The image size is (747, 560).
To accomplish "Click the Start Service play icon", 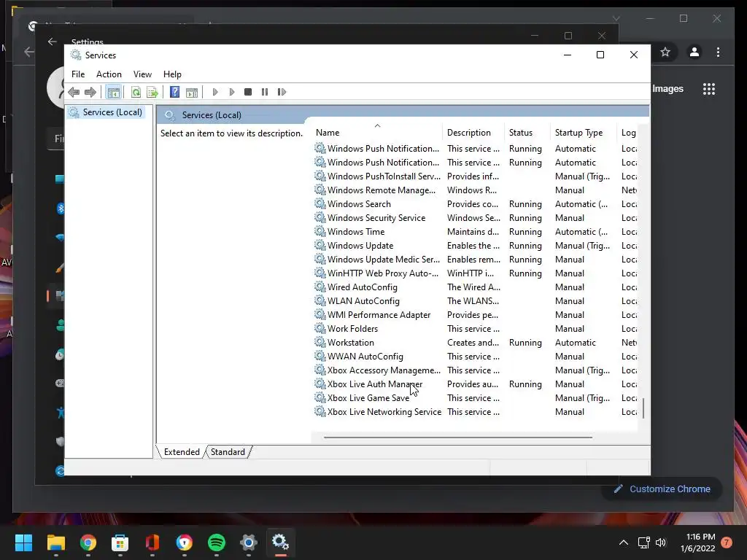I will [x=215, y=92].
